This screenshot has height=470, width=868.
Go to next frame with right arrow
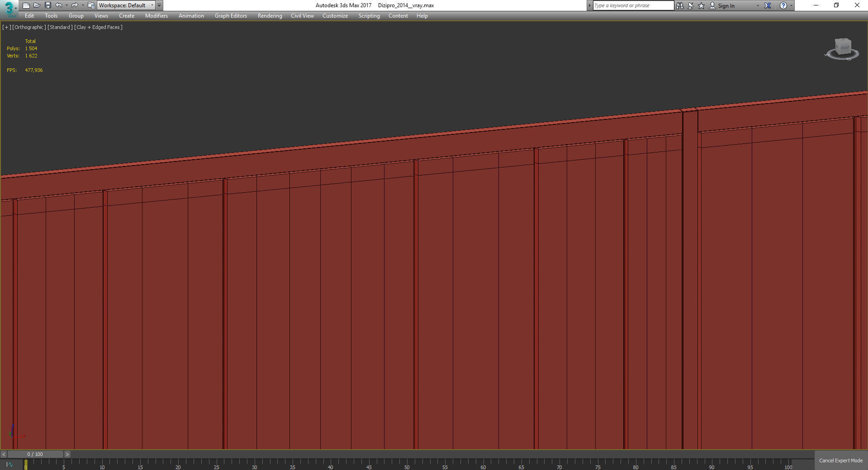coord(67,454)
